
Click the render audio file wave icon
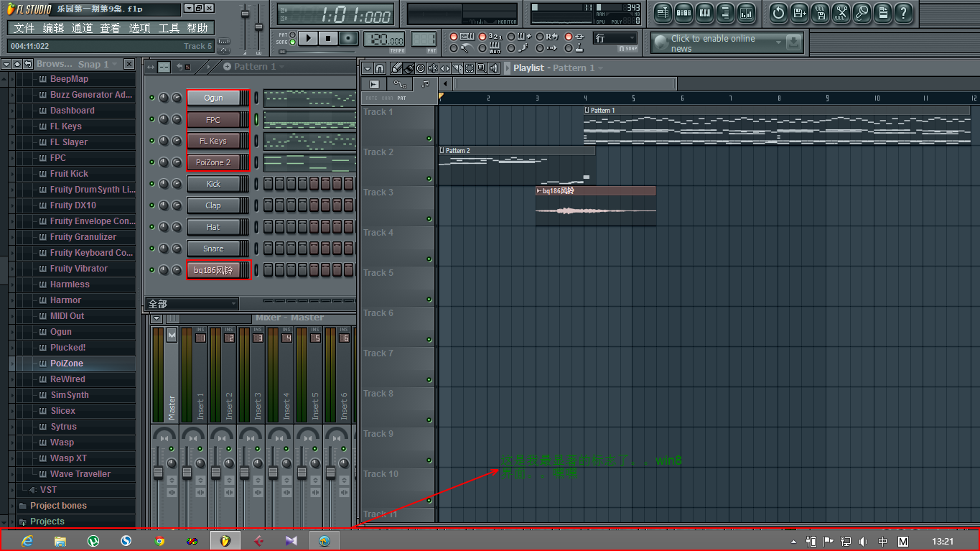(x=821, y=12)
